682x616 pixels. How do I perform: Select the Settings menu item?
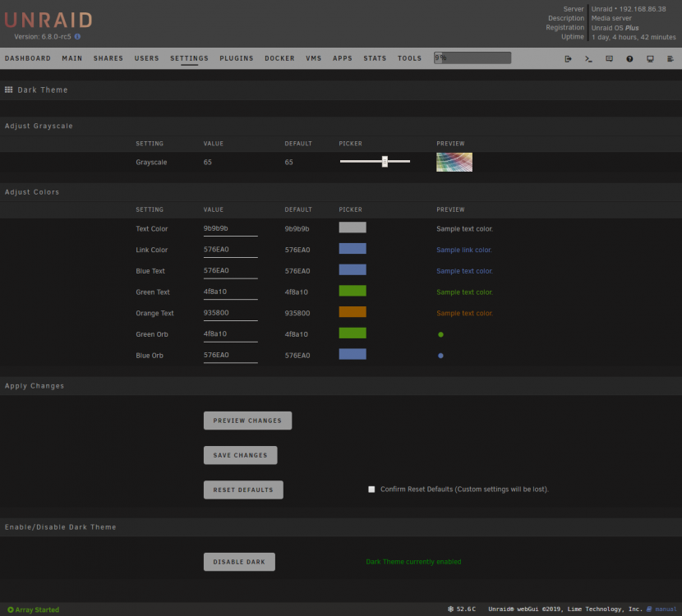pyautogui.click(x=189, y=58)
